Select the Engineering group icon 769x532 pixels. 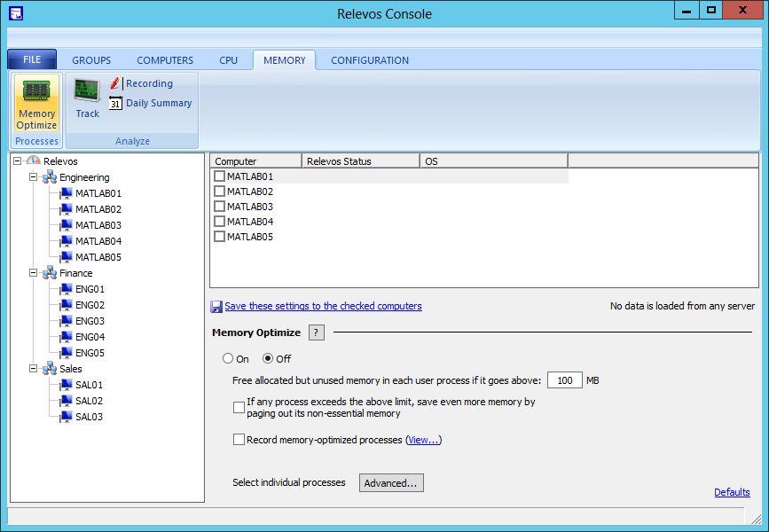click(50, 177)
